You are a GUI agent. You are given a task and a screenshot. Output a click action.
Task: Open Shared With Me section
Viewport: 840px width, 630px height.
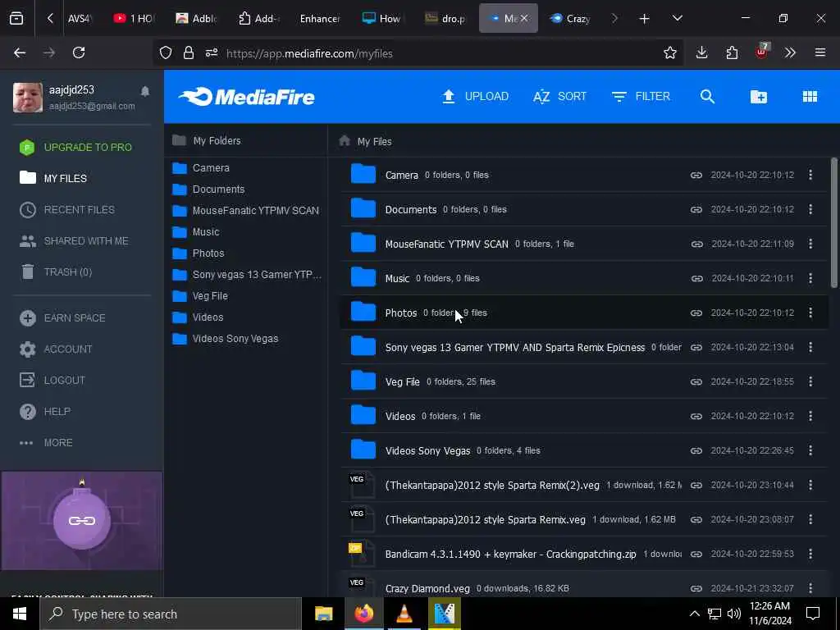coord(74,241)
